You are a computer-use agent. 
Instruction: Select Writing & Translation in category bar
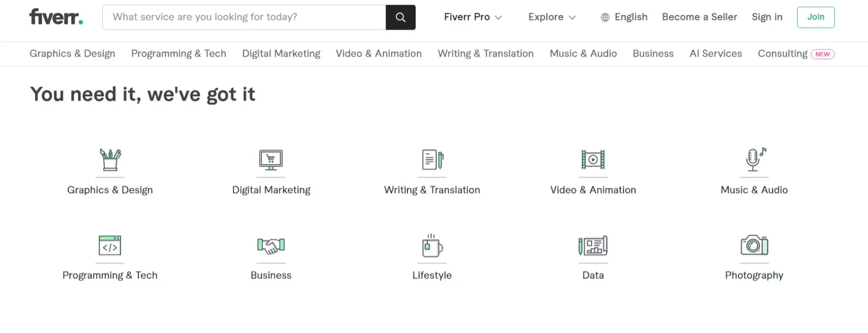point(486,54)
